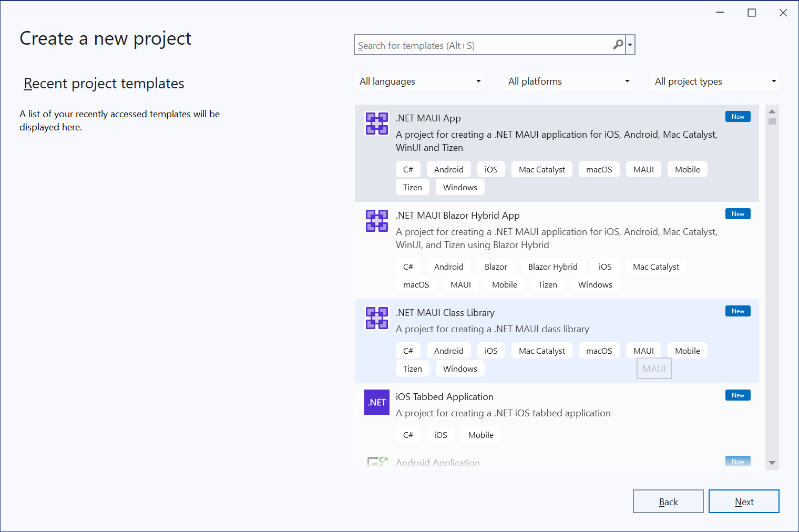Click the MAUI tag under .NET MAUI App
799x532 pixels.
[x=643, y=169]
